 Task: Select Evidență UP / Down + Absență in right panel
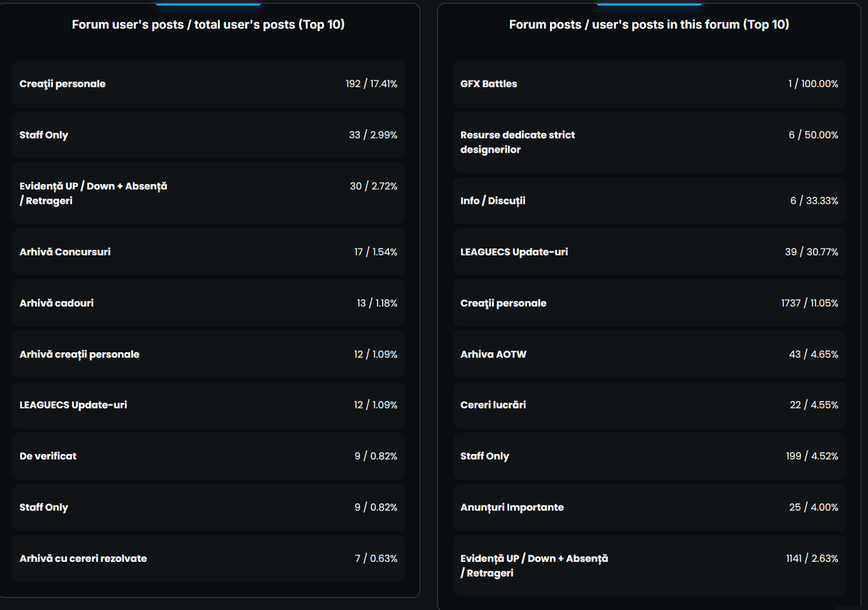coord(534,566)
